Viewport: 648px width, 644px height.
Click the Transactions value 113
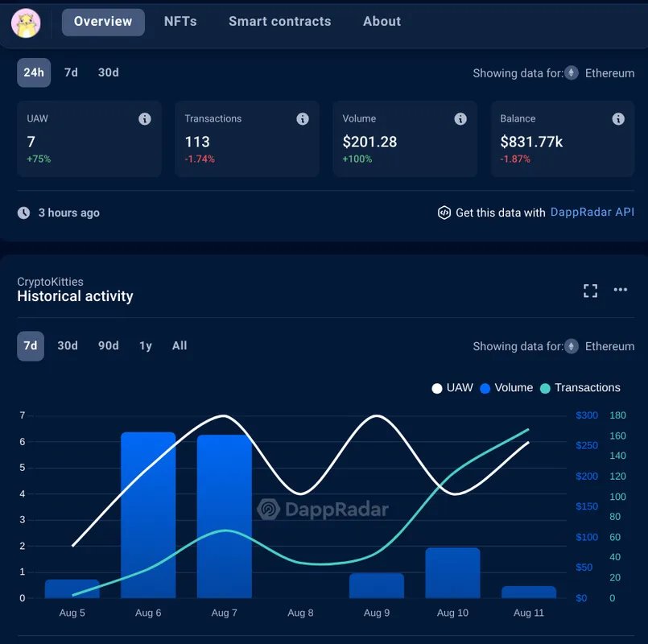click(197, 142)
